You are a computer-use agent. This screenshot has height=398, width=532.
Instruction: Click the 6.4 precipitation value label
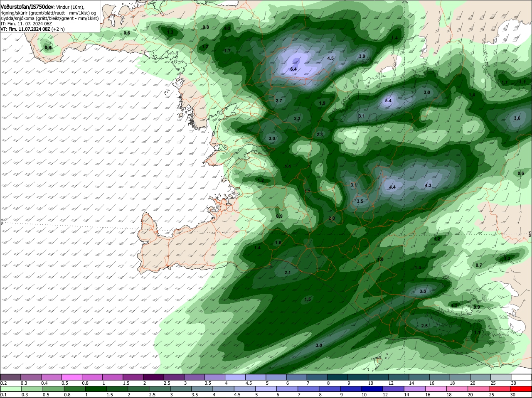click(x=293, y=69)
